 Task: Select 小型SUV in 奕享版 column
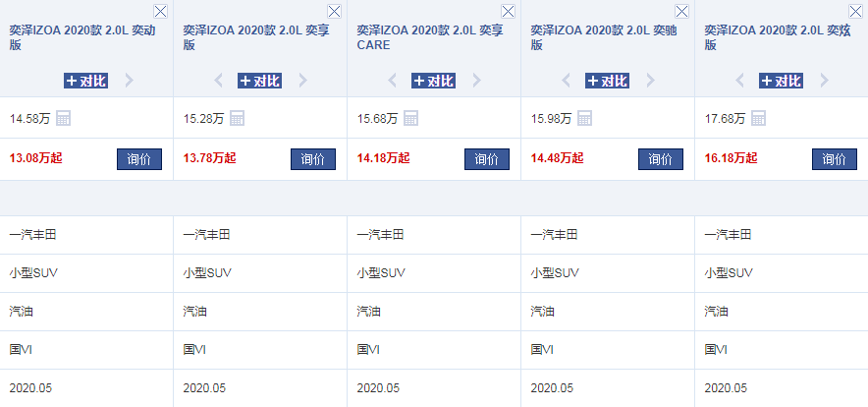pos(207,273)
